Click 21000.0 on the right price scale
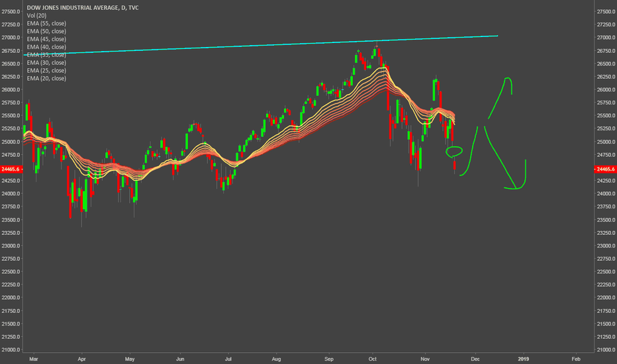The width and height of the screenshot is (617, 364). 606,349
